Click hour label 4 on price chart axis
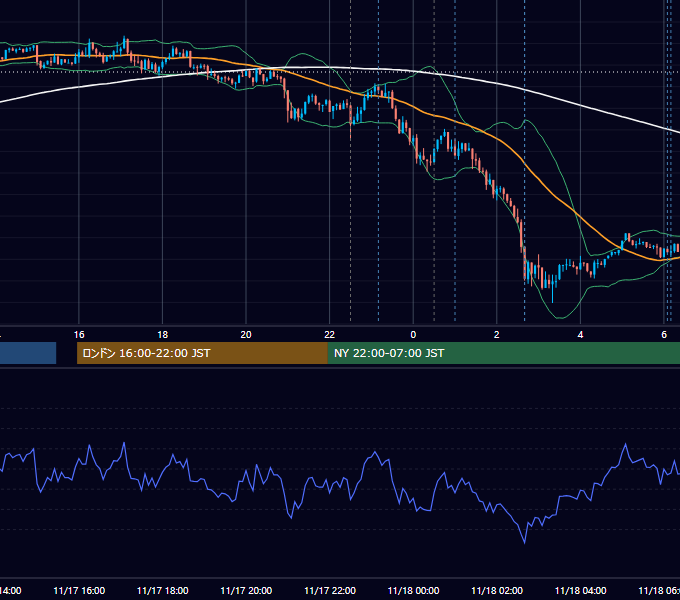This screenshot has width=680, height=600. pyautogui.click(x=580, y=335)
